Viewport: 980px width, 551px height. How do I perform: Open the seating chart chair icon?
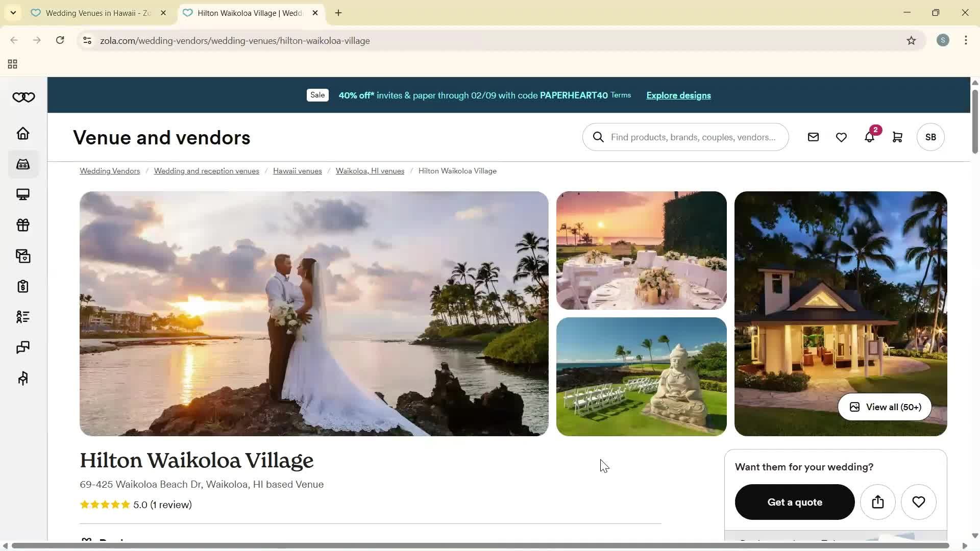point(23,378)
